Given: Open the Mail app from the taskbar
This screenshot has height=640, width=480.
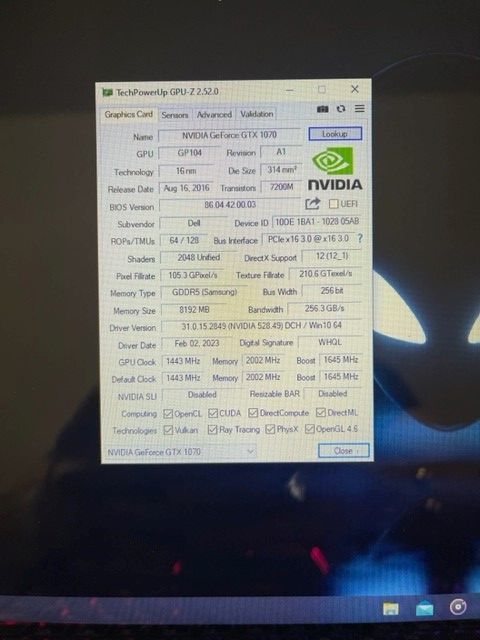Looking at the screenshot, I should [424, 609].
